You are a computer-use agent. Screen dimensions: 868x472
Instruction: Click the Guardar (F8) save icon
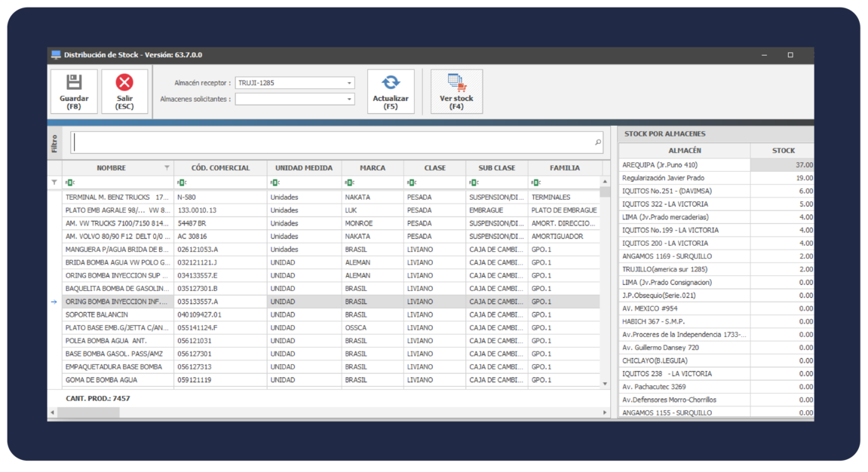point(74,82)
